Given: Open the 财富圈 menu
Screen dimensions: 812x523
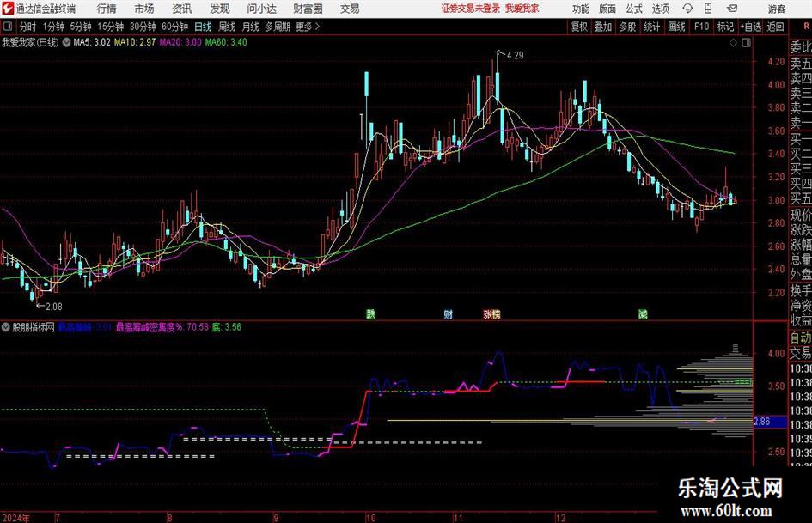Looking at the screenshot, I should click(x=308, y=9).
